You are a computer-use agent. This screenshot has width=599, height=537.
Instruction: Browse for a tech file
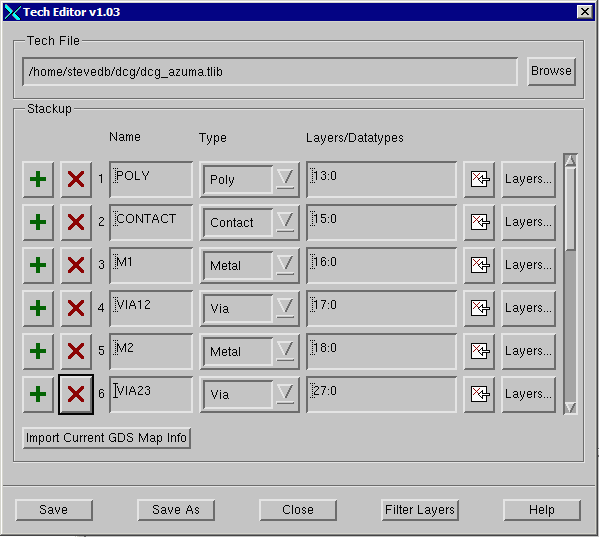[551, 71]
